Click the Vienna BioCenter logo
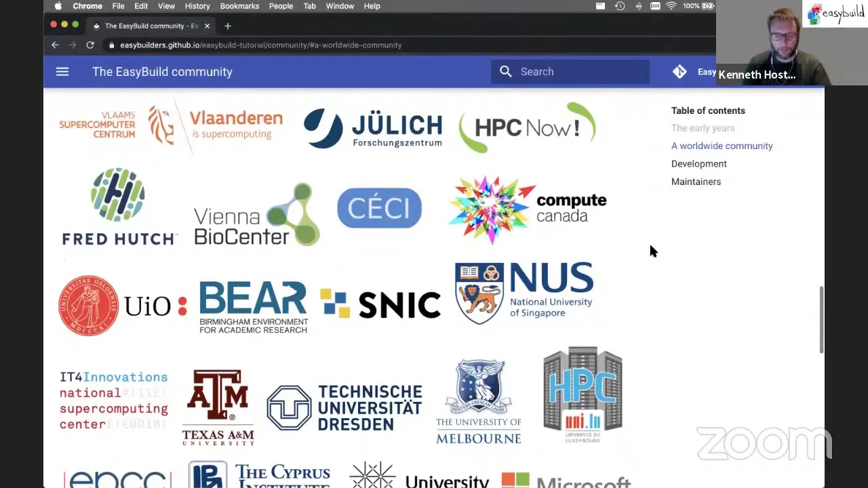The image size is (868, 488). tap(256, 214)
